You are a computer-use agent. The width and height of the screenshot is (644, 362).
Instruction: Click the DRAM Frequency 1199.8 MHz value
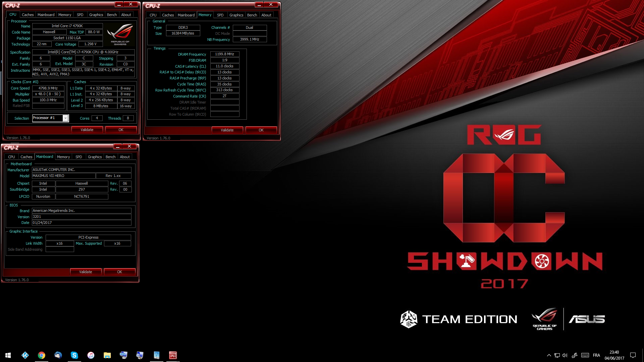point(225,54)
